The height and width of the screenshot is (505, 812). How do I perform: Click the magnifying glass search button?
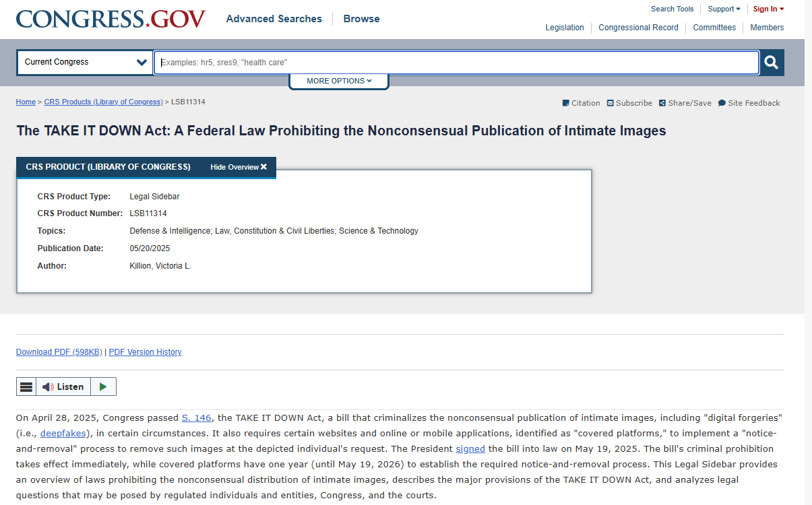click(x=772, y=63)
